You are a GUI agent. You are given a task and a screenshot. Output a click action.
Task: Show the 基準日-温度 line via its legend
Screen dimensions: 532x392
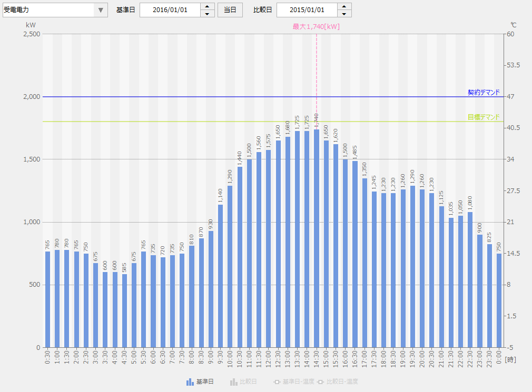click(x=277, y=381)
